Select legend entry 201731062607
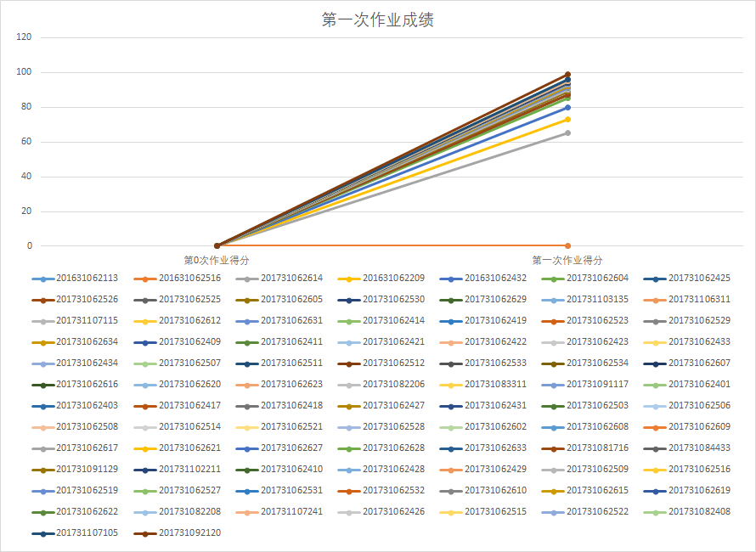This screenshot has width=756, height=552. point(687,363)
